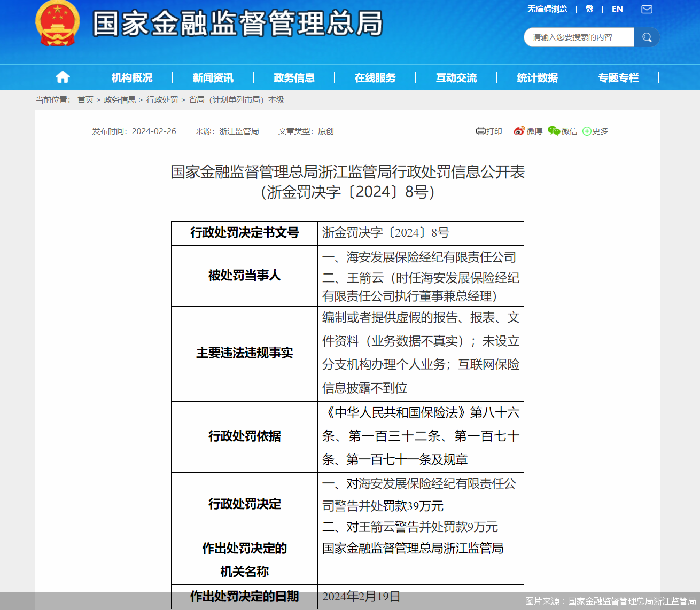700x610 pixels.
Task: Click the 政务信息 breadcrumb link
Action: (120, 100)
